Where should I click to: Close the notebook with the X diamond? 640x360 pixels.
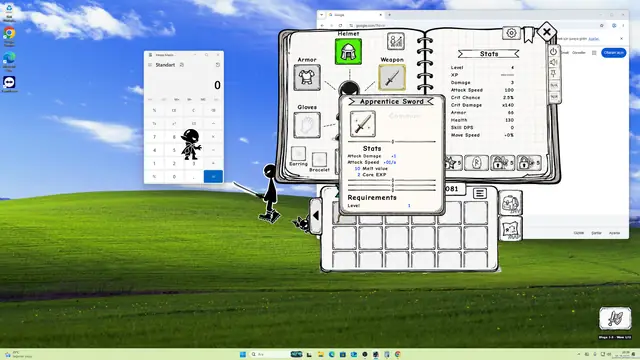point(547,32)
